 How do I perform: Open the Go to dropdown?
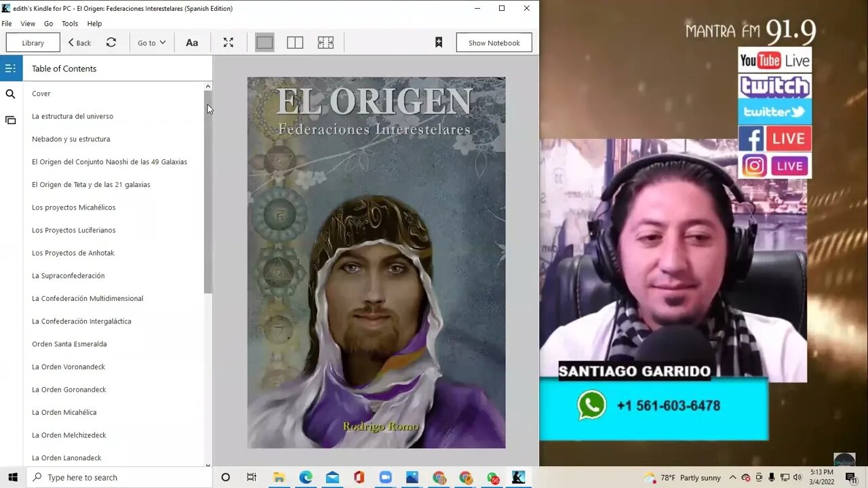point(151,43)
